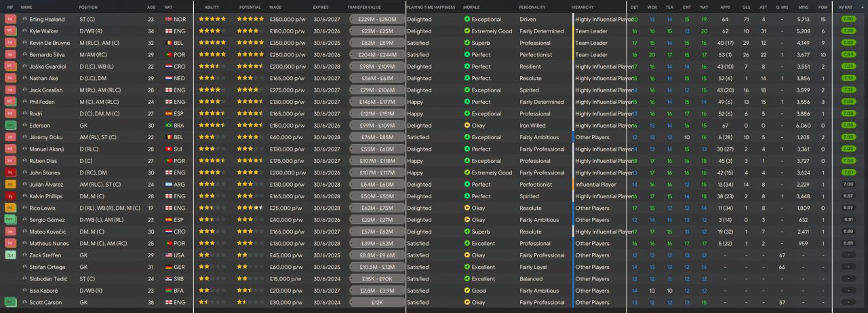Open Rúben Dias' player name link
Screen dimensions: 868x313
coord(44,161)
